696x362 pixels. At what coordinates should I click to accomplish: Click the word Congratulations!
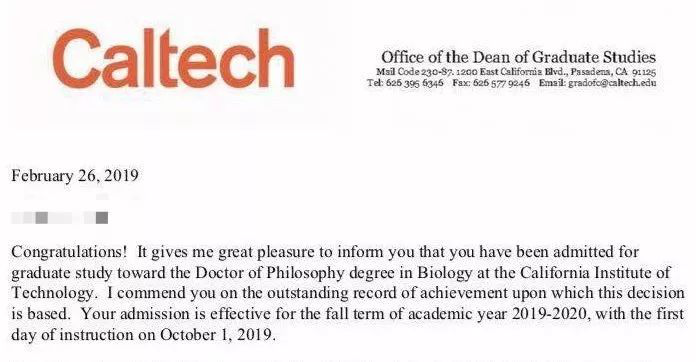click(x=69, y=252)
